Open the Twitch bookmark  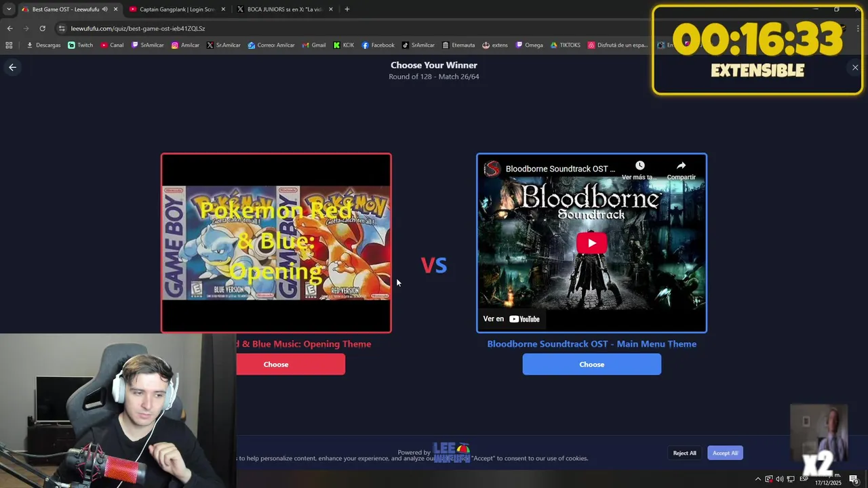point(80,45)
